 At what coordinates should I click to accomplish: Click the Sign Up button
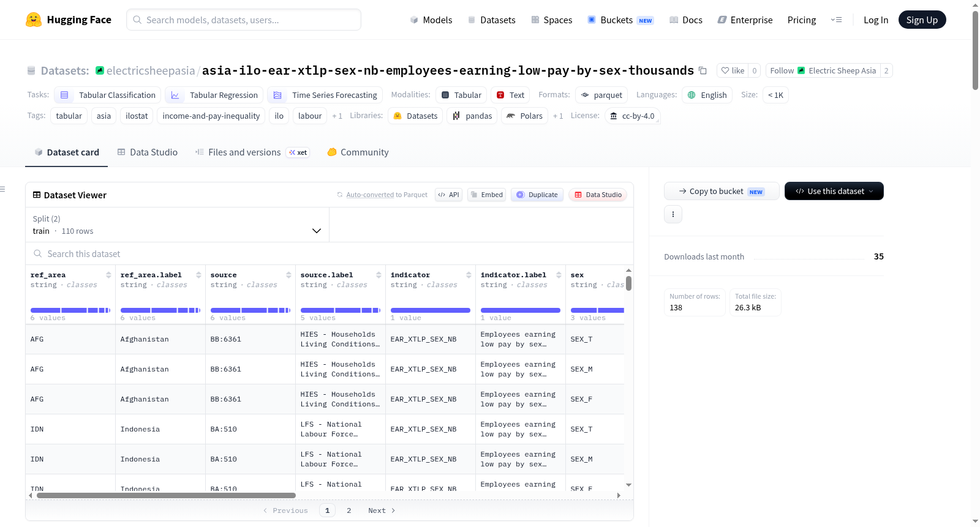pyautogui.click(x=922, y=20)
